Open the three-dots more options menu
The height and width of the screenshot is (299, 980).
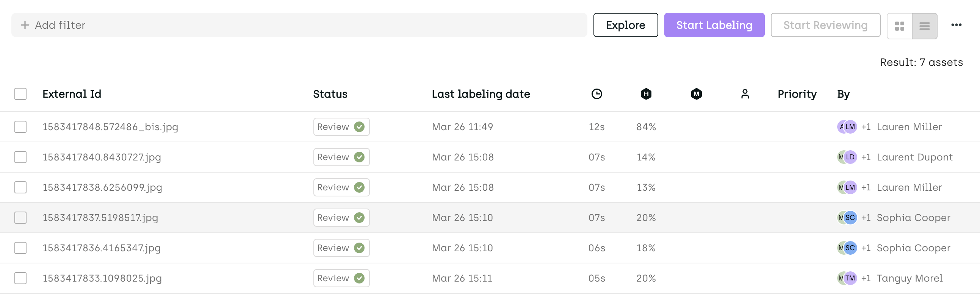(x=956, y=25)
